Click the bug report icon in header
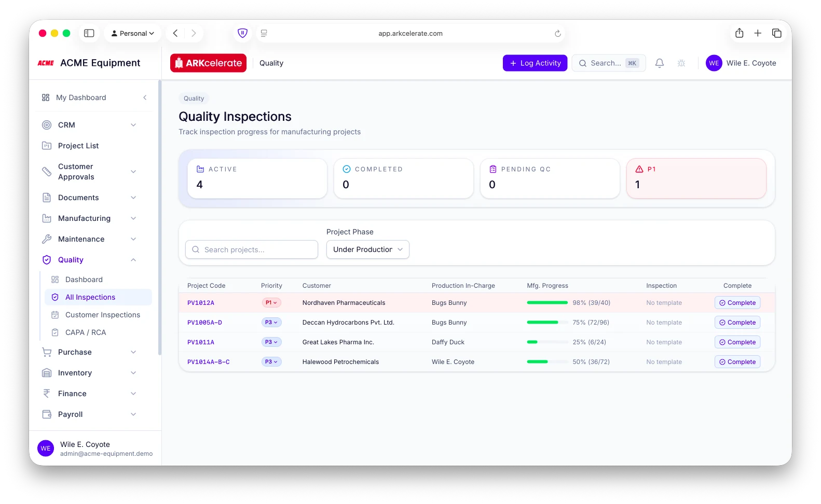Viewport: 821px width, 504px height. coord(681,63)
